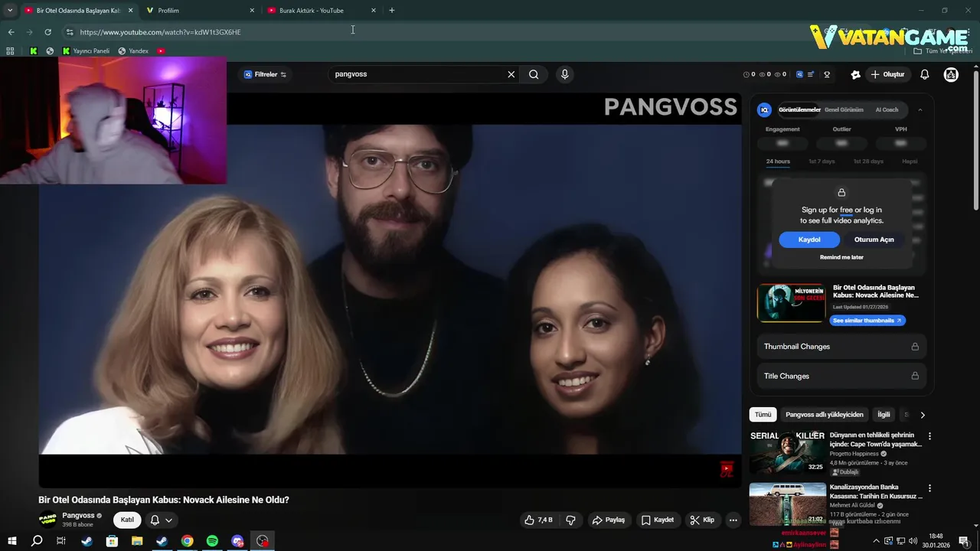This screenshot has height=551, width=980.
Task: Open the apps grid bookmark
Action: point(10,51)
